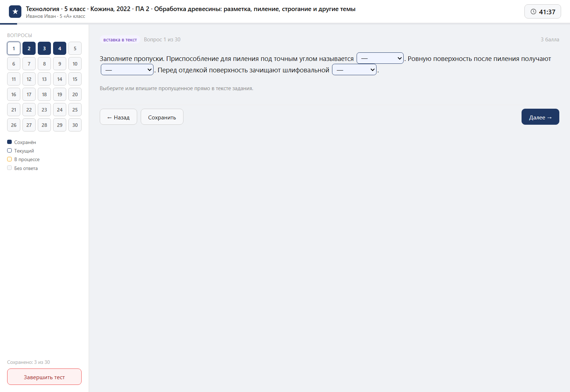The width and height of the screenshot is (570, 392).
Task: Open question 14 in navigator
Action: coord(59,79)
